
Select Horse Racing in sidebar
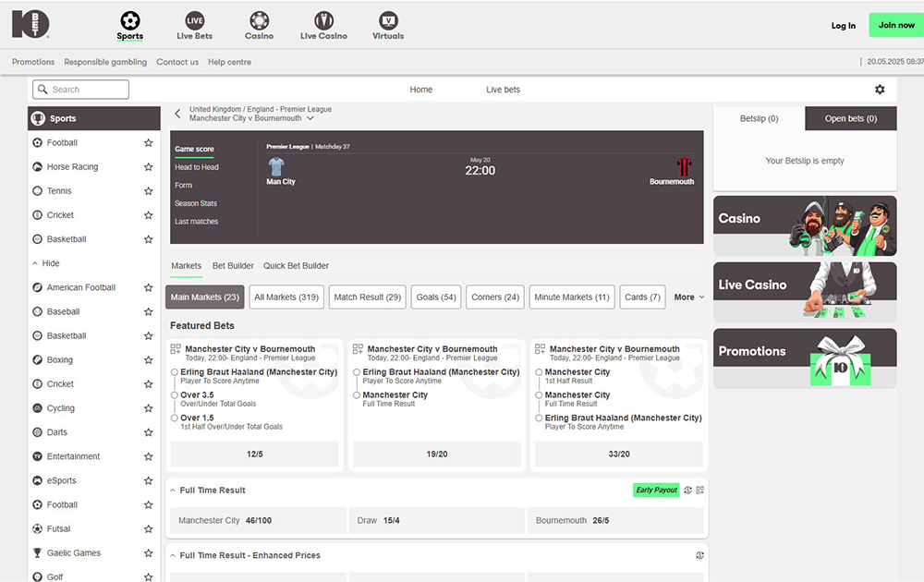pos(72,166)
